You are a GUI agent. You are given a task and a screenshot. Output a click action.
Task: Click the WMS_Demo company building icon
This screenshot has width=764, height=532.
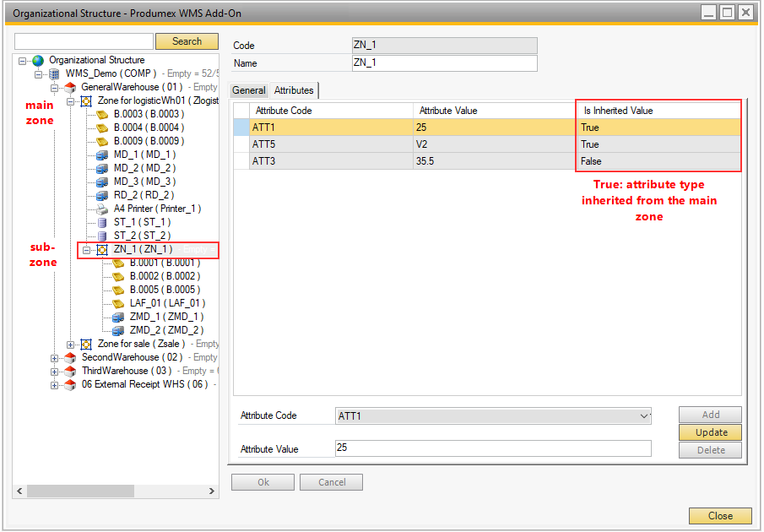(x=54, y=74)
